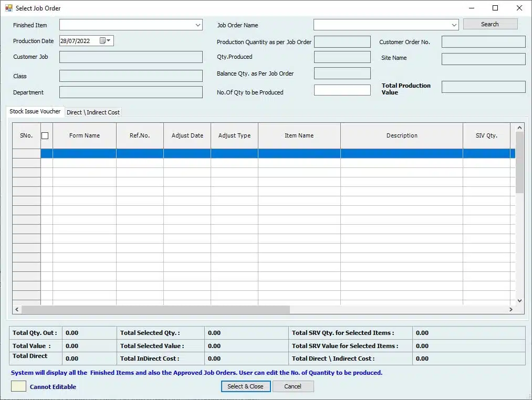Click the Qty.Produced field
Screen dimensions: 532x400
[x=342, y=57]
